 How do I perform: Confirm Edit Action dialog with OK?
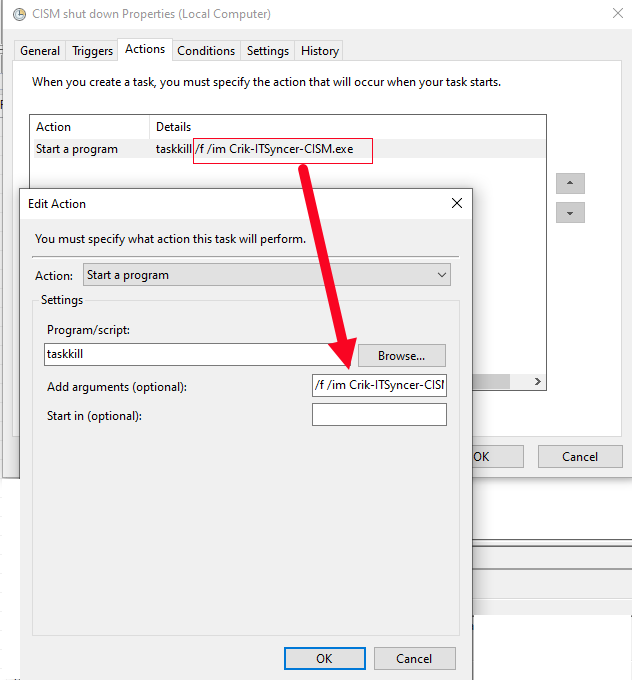tap(324, 658)
